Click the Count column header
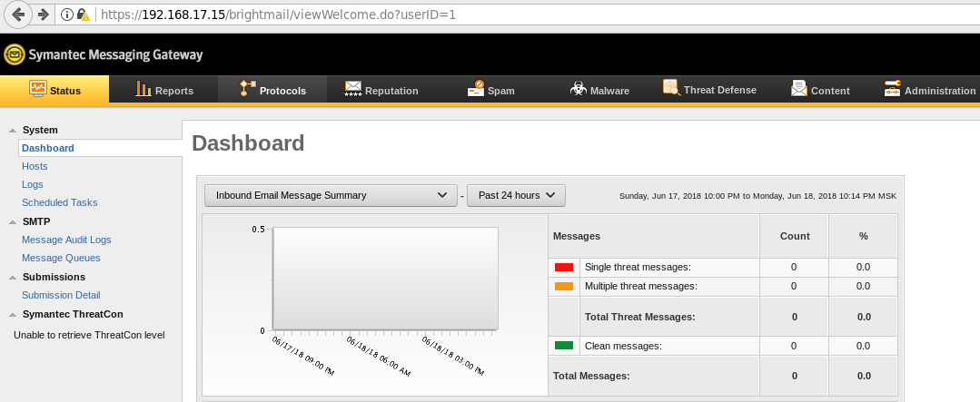980x402 pixels. point(795,236)
